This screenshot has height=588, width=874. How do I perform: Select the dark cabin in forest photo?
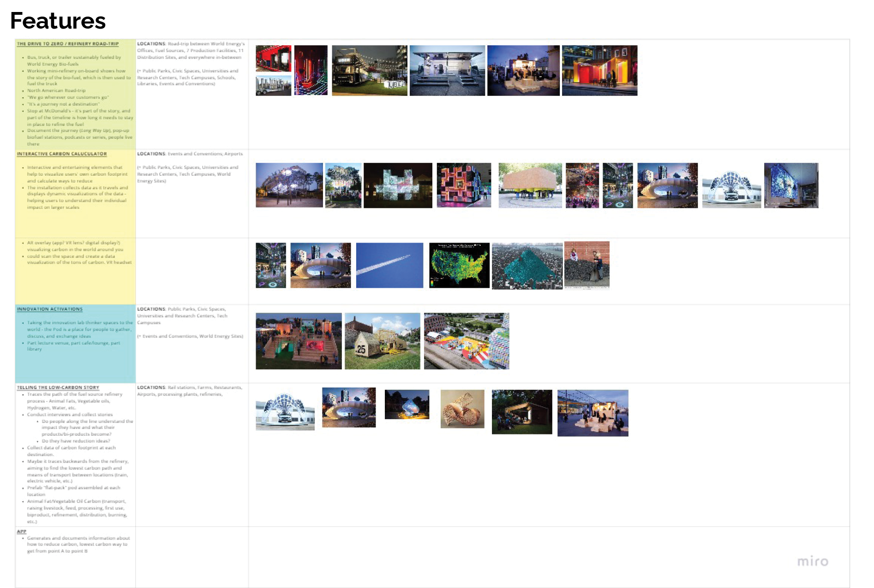pyautogui.click(x=522, y=412)
